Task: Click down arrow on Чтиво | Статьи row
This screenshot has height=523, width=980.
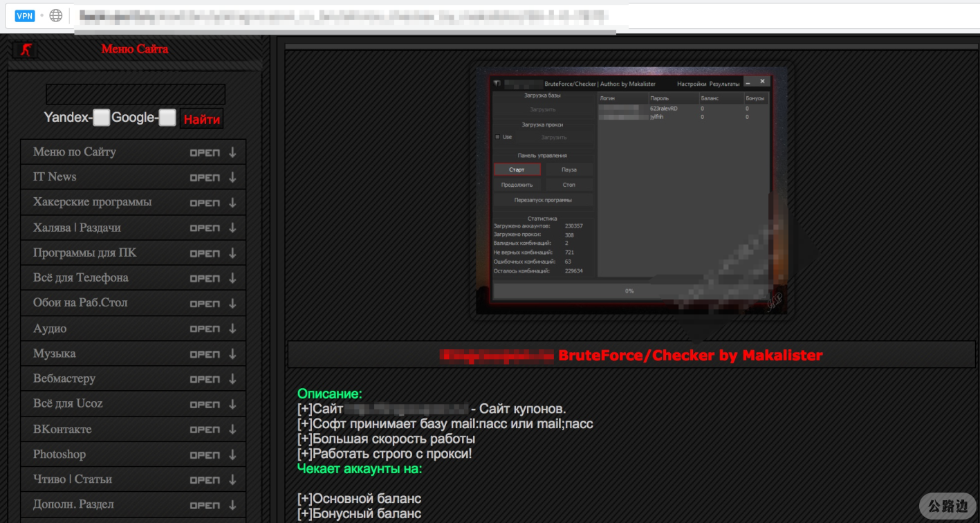Action: pos(232,479)
